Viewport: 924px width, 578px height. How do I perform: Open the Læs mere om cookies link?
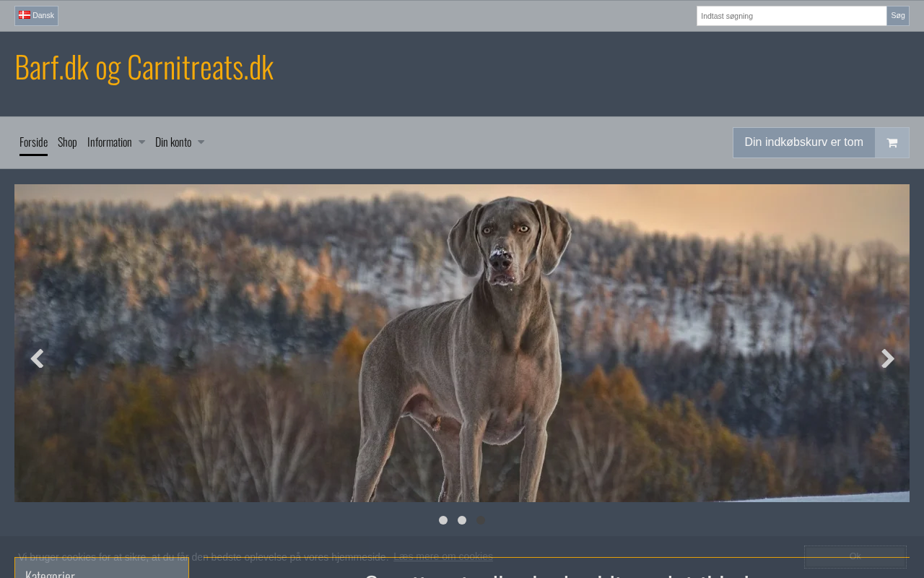point(443,556)
